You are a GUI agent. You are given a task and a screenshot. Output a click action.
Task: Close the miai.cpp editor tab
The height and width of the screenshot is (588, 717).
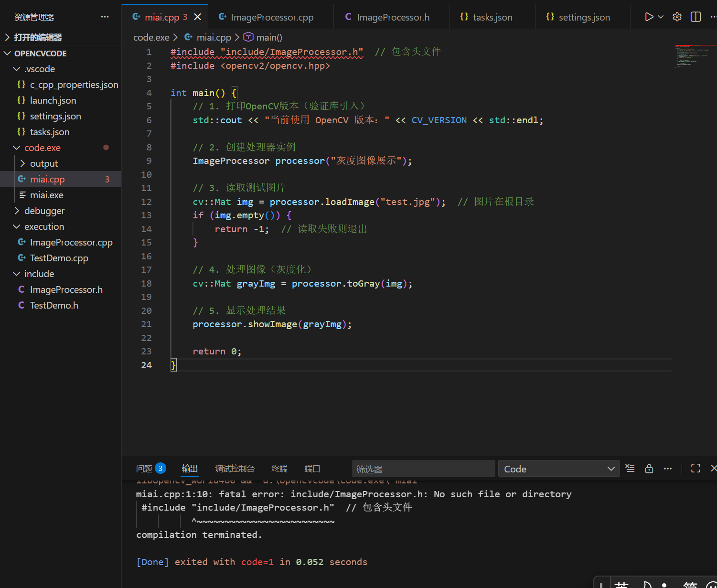click(198, 17)
